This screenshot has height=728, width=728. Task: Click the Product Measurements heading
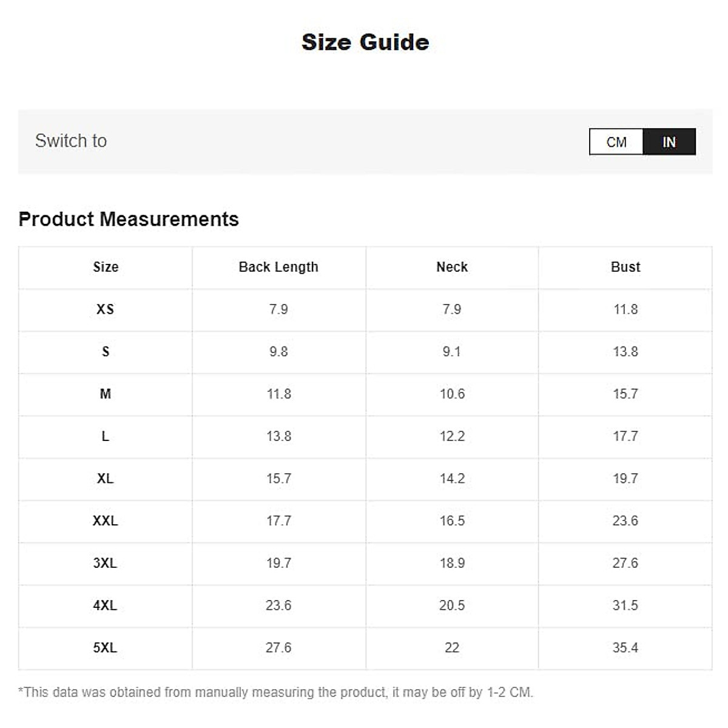(129, 219)
